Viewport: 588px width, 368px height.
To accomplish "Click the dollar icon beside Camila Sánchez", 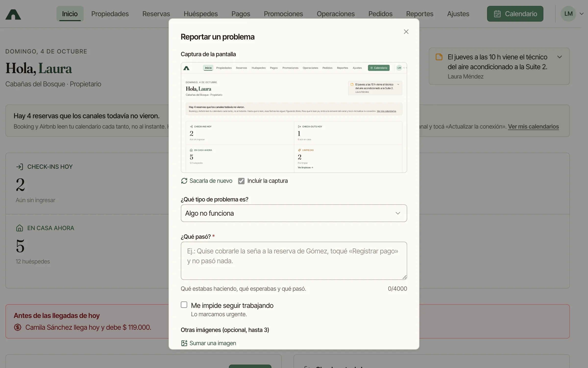I will (18, 327).
